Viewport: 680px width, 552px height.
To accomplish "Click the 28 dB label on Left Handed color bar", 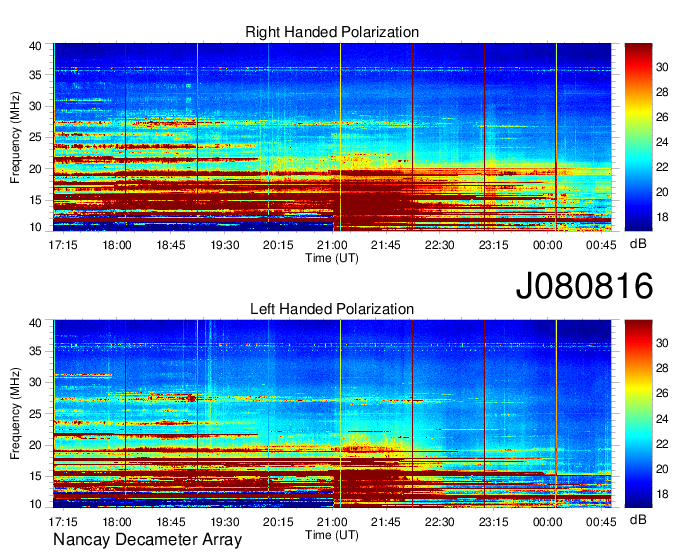I will 662,368.
